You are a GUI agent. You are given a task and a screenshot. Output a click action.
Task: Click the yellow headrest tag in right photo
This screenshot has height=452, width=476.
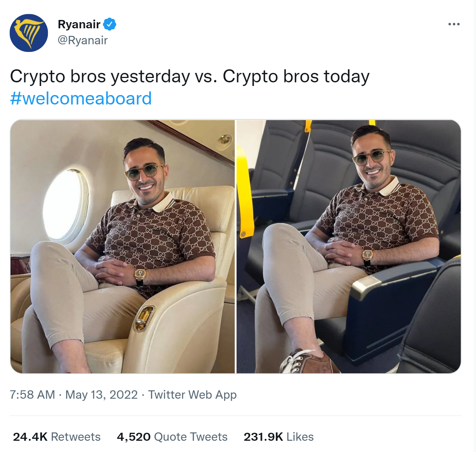[x=308, y=126]
